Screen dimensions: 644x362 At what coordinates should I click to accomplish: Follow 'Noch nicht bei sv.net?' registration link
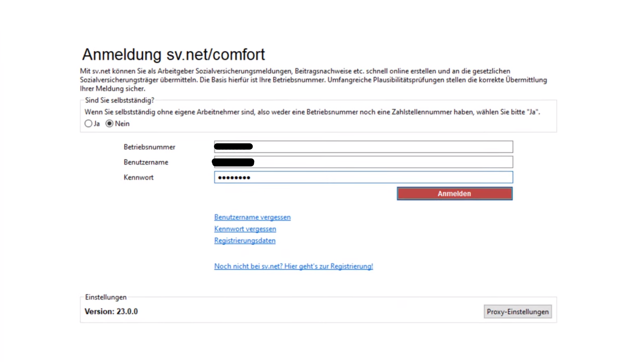pos(293,266)
